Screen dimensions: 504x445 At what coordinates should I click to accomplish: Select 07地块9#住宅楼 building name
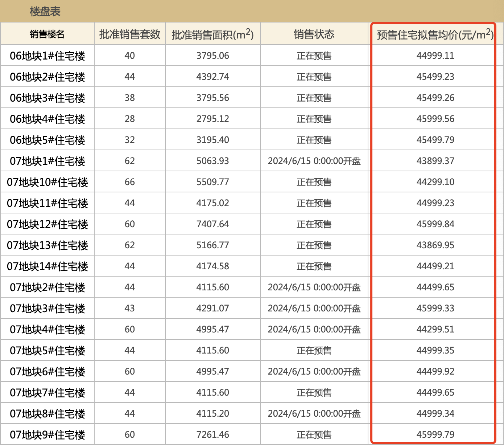click(47, 434)
